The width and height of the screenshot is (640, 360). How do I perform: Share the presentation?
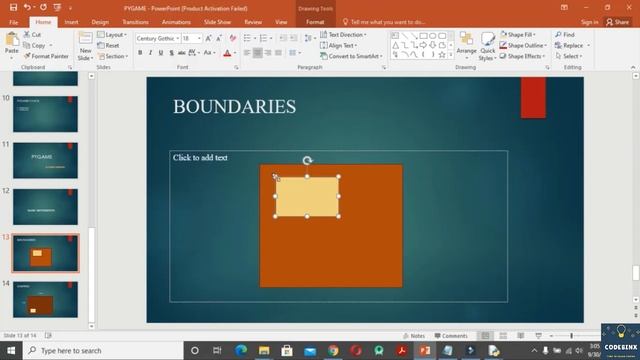point(618,22)
